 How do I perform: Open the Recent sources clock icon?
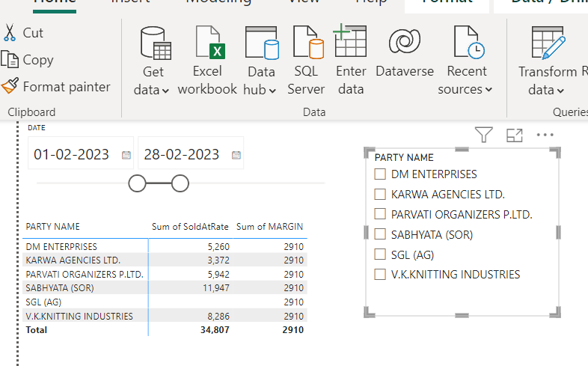469,42
